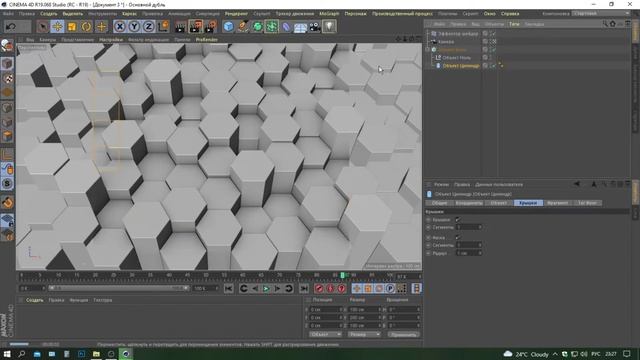
Task: Switch to the Координаты attribute tab
Action: point(469,203)
